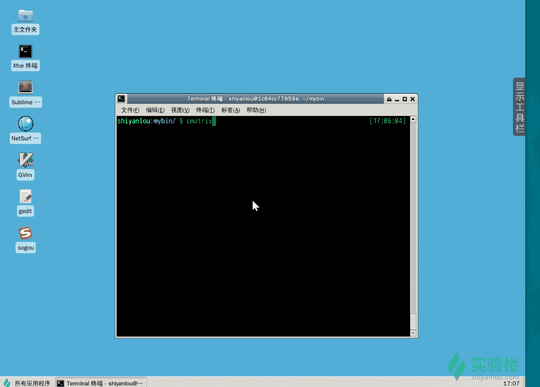Show the toolbar via 显示工具栏 side tab
The image size is (540, 387).
[519, 107]
